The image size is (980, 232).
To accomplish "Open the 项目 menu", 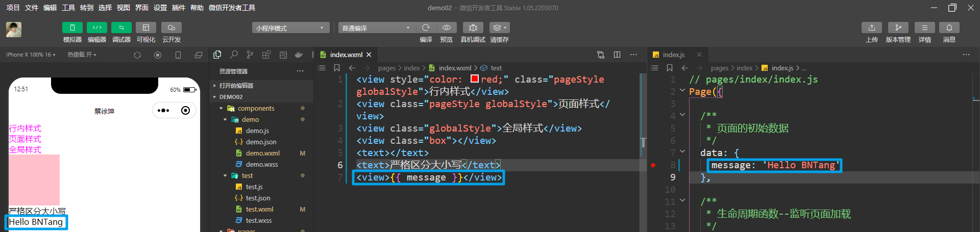I will click(x=13, y=8).
